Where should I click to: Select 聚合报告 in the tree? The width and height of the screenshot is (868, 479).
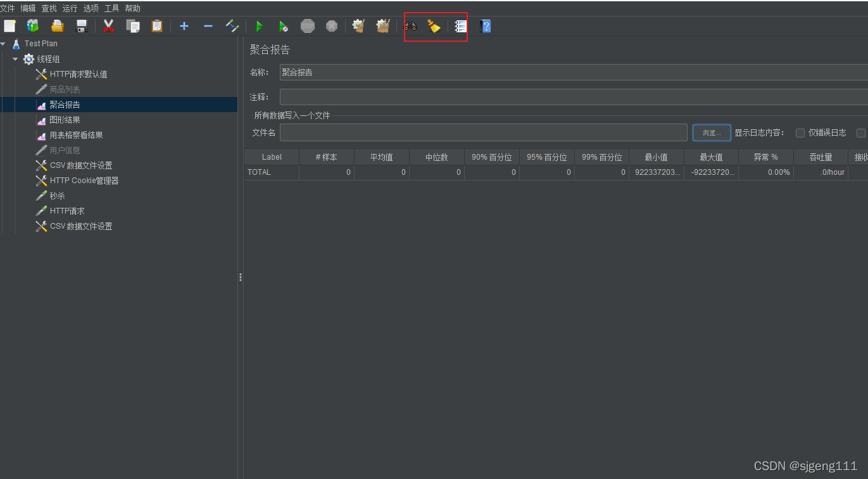tap(65, 105)
